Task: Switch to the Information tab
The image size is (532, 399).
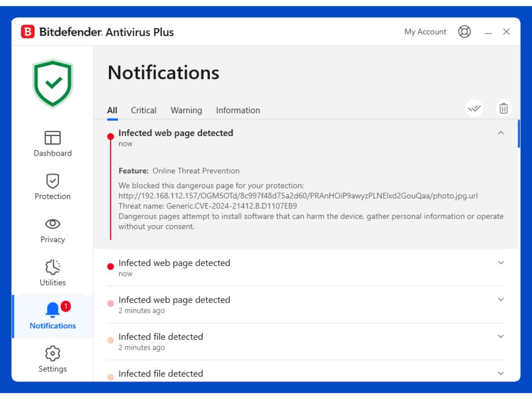Action: [x=238, y=111]
